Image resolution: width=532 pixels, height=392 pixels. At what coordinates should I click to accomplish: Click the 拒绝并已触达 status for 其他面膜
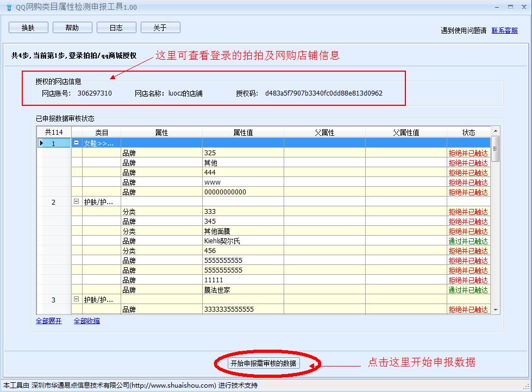(x=468, y=231)
